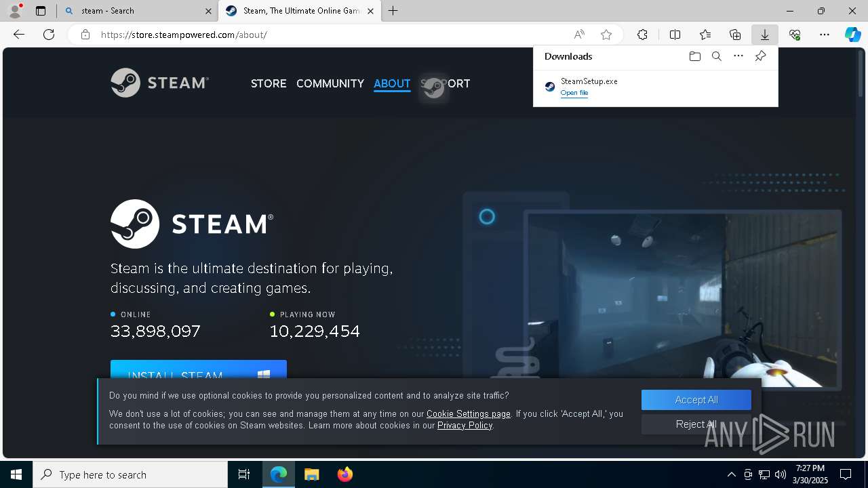Open the STORE menu item

[269, 83]
